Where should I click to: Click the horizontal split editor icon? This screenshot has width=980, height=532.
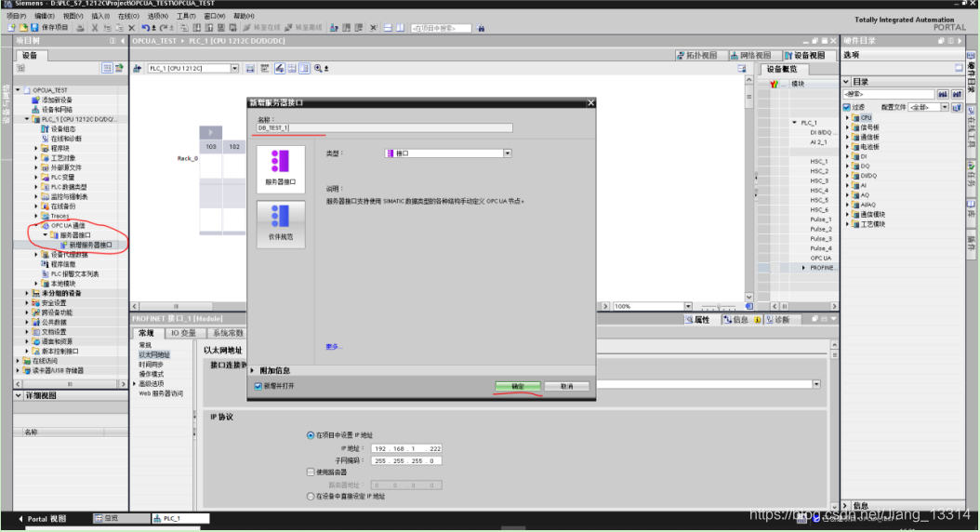pyautogui.click(x=388, y=28)
